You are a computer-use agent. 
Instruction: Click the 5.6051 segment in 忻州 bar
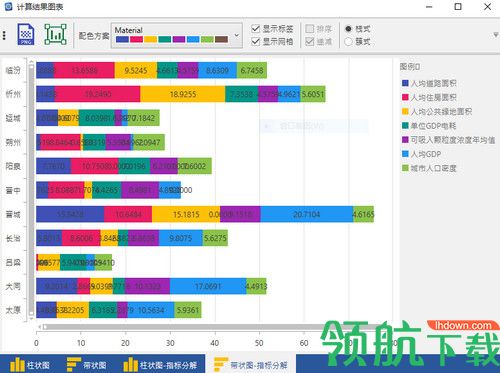coord(313,94)
